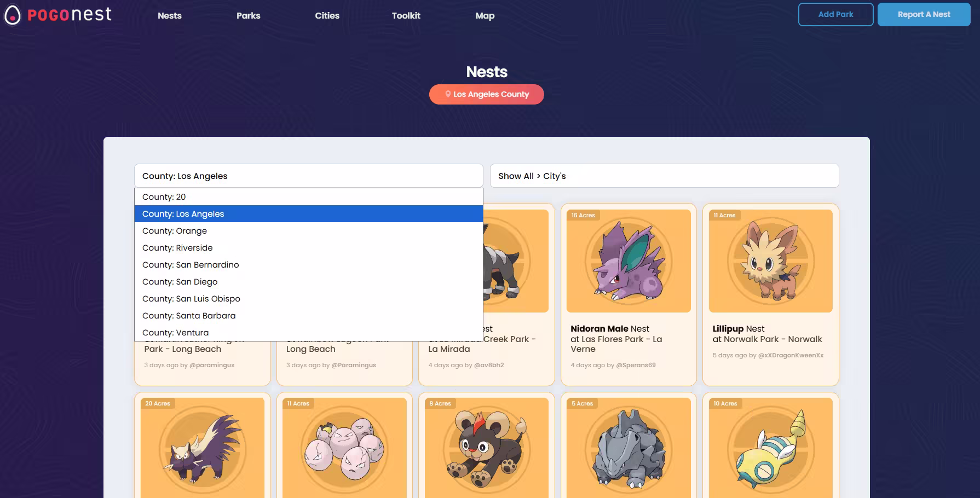Click Report A Nest
This screenshot has width=980, height=498.
click(x=924, y=14)
